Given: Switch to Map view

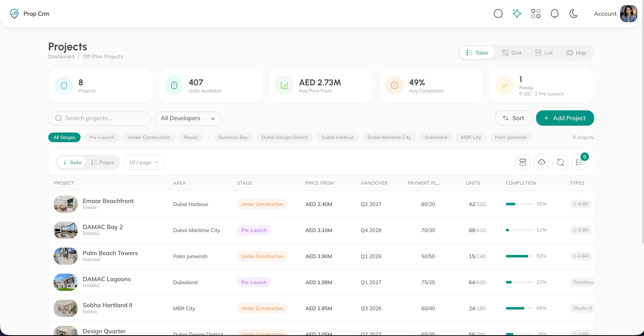Looking at the screenshot, I should 576,53.
